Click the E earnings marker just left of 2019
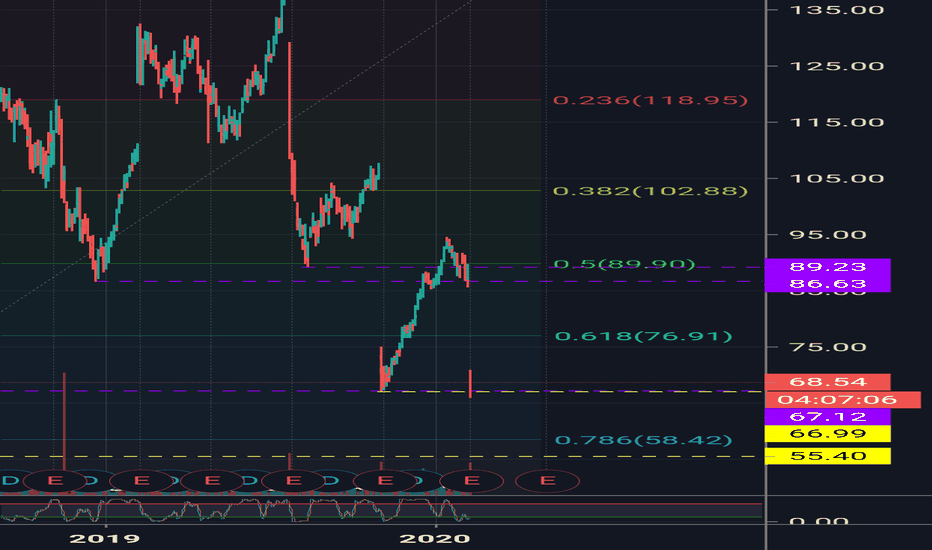Screen dimensions: 932x550 click(55, 480)
